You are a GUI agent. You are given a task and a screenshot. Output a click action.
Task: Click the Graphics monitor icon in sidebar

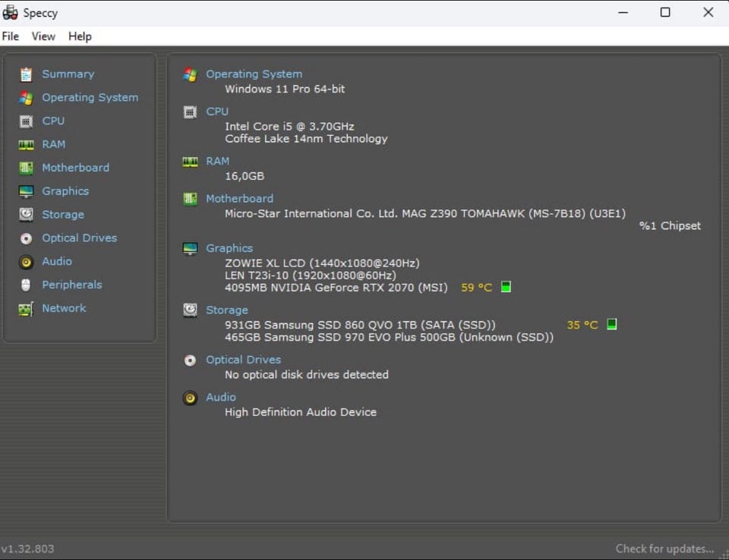[26, 191]
